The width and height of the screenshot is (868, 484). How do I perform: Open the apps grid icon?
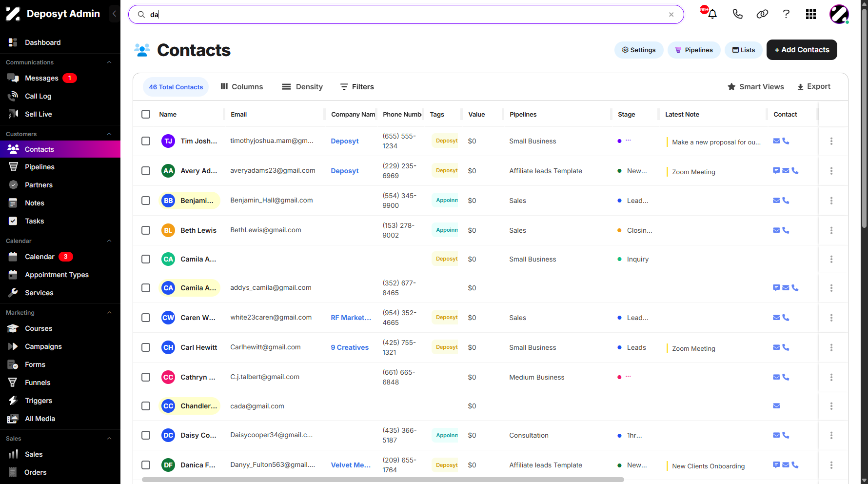click(x=811, y=14)
